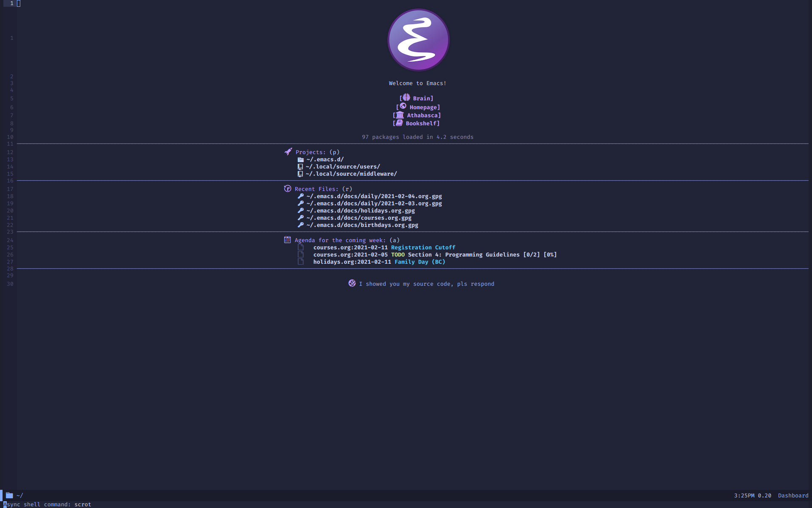Screen dimensions: 812x508
Task: Select ~/.local/source/middleware/ project
Action: (x=351, y=174)
